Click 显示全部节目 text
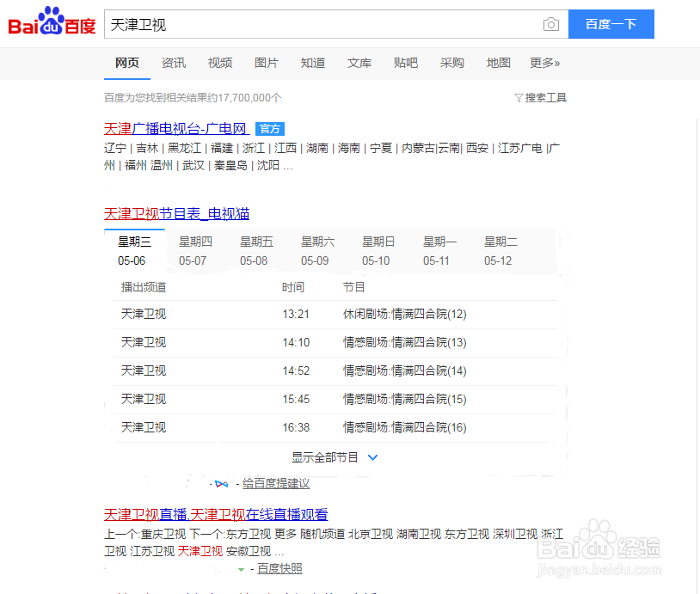The image size is (700, 594). click(x=324, y=457)
